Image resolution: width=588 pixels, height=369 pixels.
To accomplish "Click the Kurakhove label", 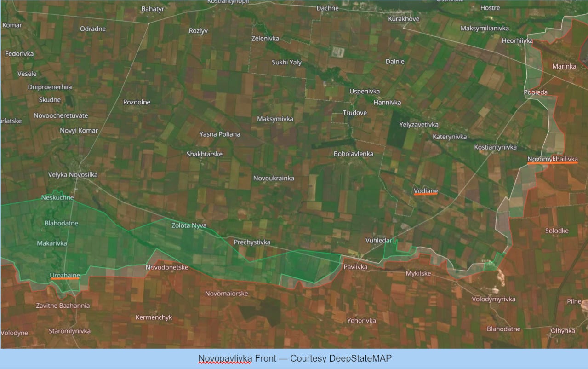I will pos(404,19).
